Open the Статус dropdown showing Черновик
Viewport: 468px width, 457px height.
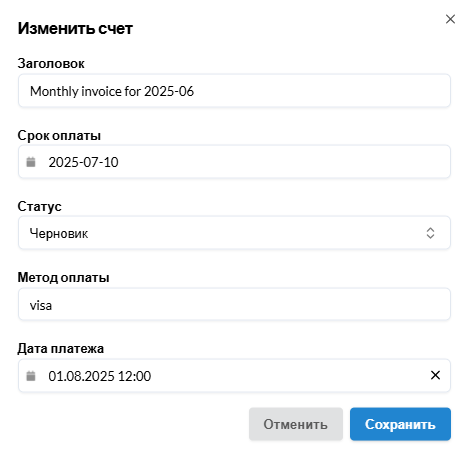234,233
